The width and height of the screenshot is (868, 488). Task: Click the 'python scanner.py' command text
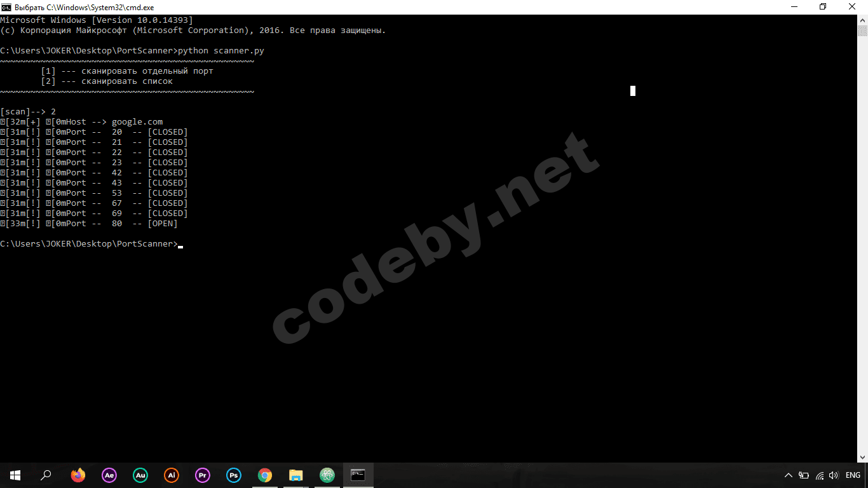tap(221, 51)
